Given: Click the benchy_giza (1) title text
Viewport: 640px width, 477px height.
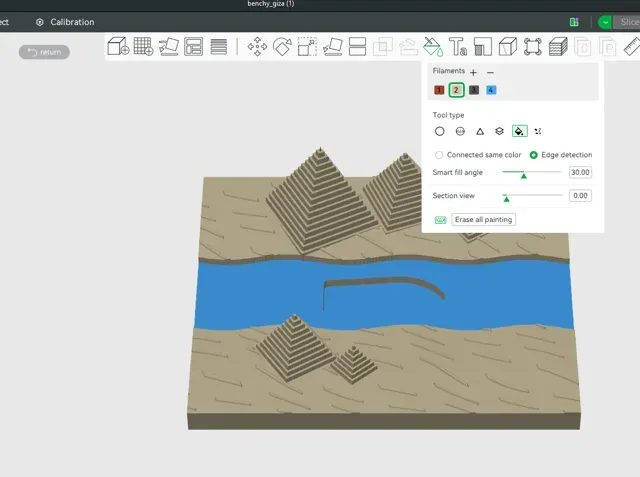Looking at the screenshot, I should 271,4.
